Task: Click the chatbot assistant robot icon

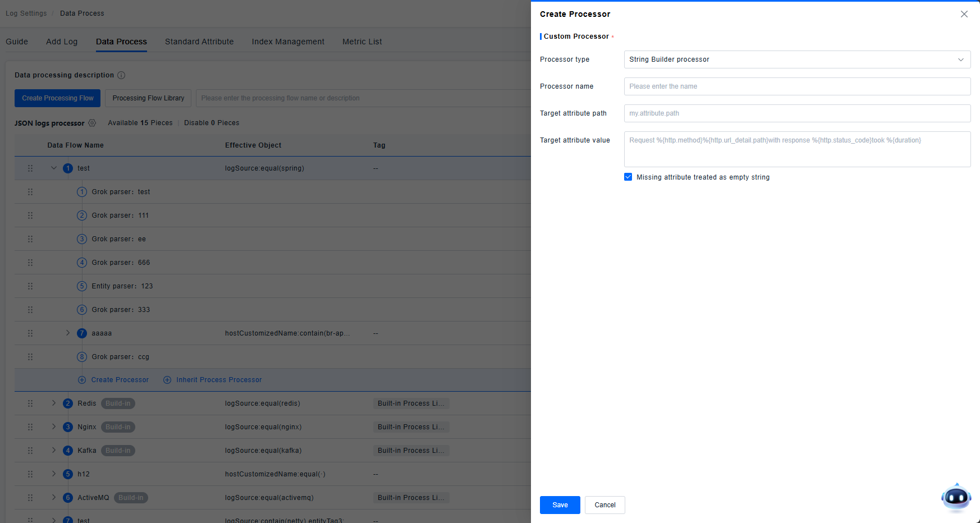Action: pyautogui.click(x=956, y=497)
